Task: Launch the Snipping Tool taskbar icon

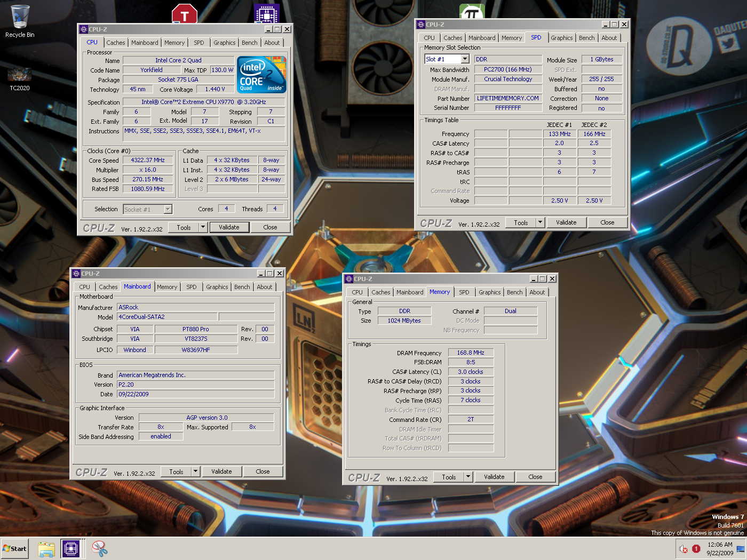Action: click(99, 549)
